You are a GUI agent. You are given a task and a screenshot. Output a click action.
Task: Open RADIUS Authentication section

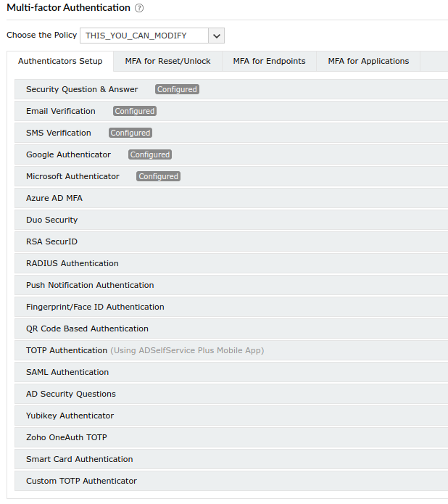tap(72, 263)
